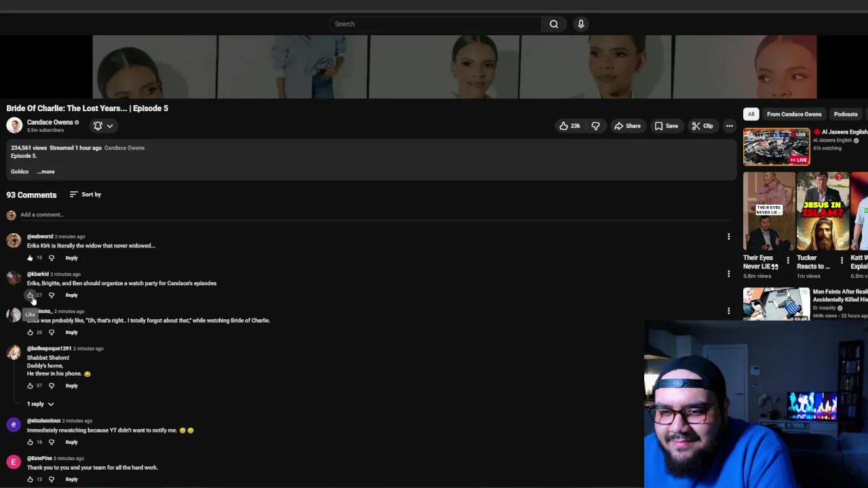Viewport: 868px width, 488px height.
Task: Open menu for 'Their Eyes Never LIE' short
Action: point(788,260)
